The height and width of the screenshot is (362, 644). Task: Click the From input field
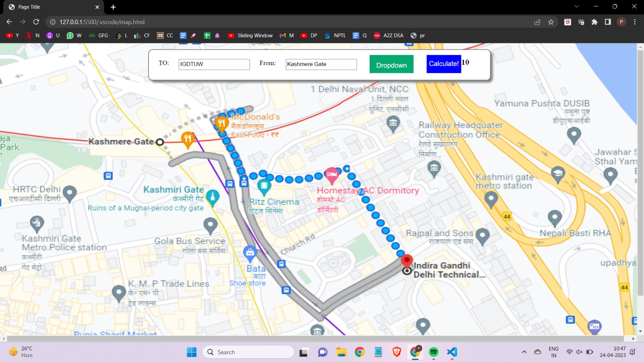pos(320,64)
